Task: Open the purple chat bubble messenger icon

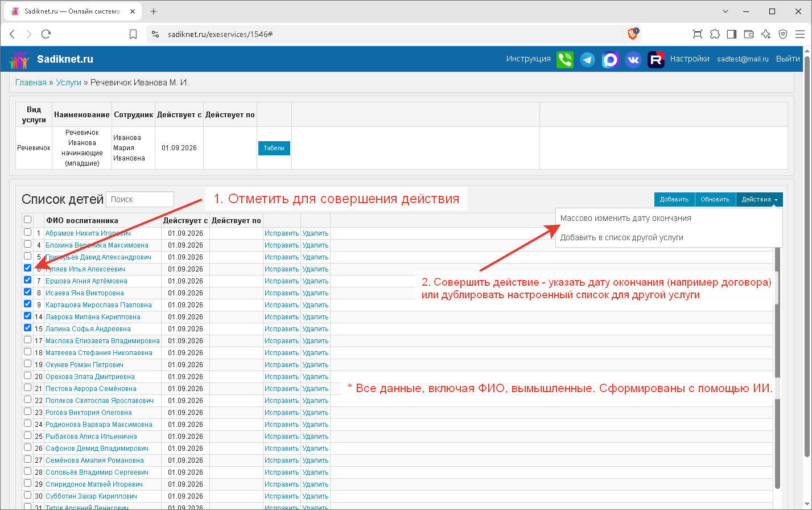Action: [611, 60]
